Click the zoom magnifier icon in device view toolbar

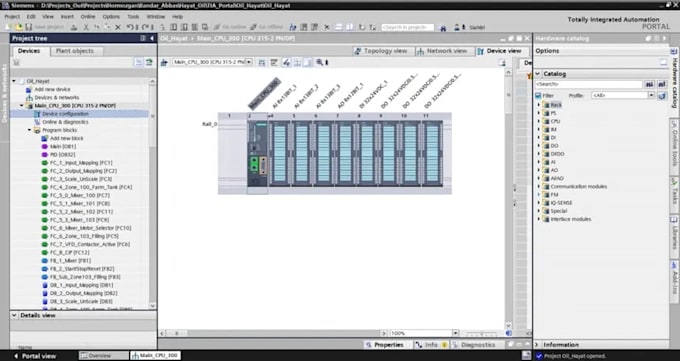point(319,62)
